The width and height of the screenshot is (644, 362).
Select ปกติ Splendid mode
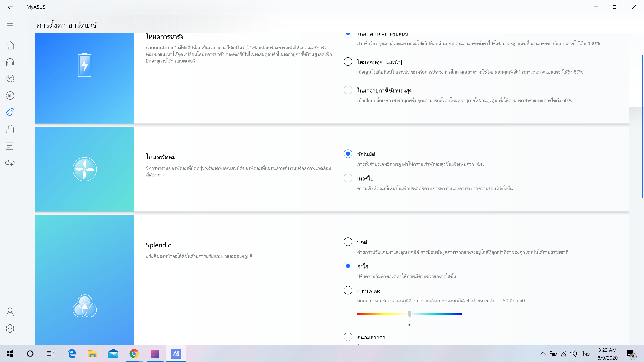pos(348,242)
